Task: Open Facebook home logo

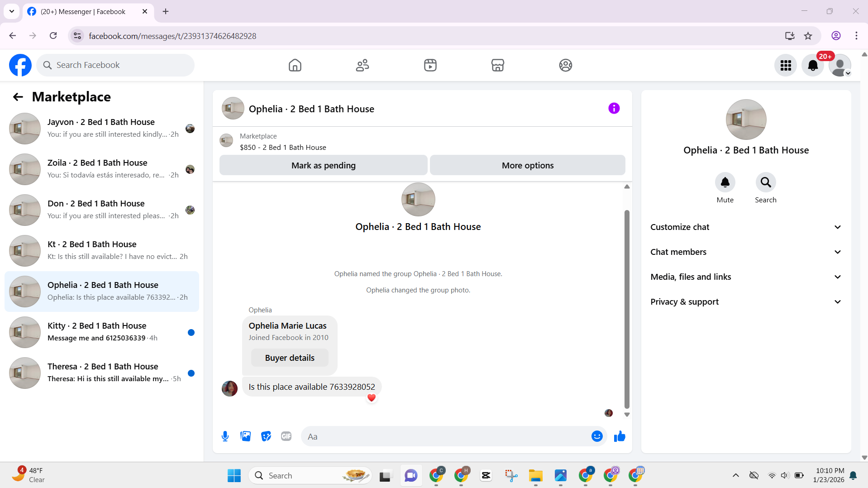Action: [20, 65]
